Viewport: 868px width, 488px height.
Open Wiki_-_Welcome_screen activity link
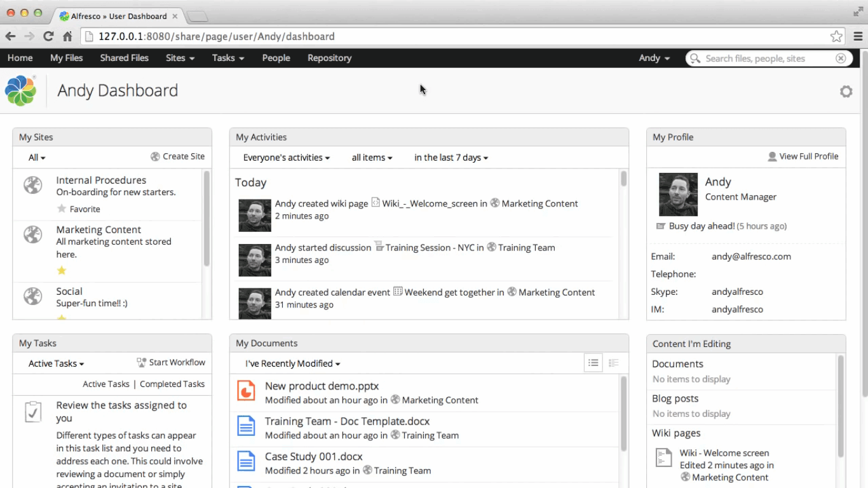[430, 203]
